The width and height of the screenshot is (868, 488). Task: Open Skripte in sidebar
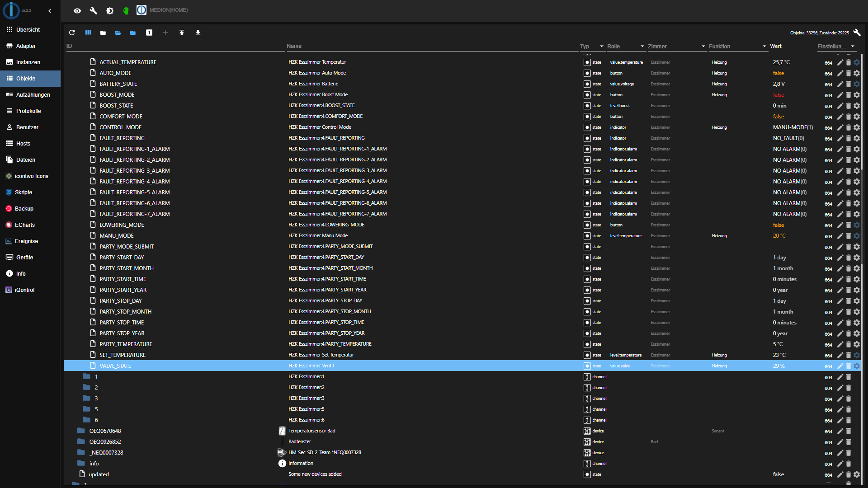30,192
